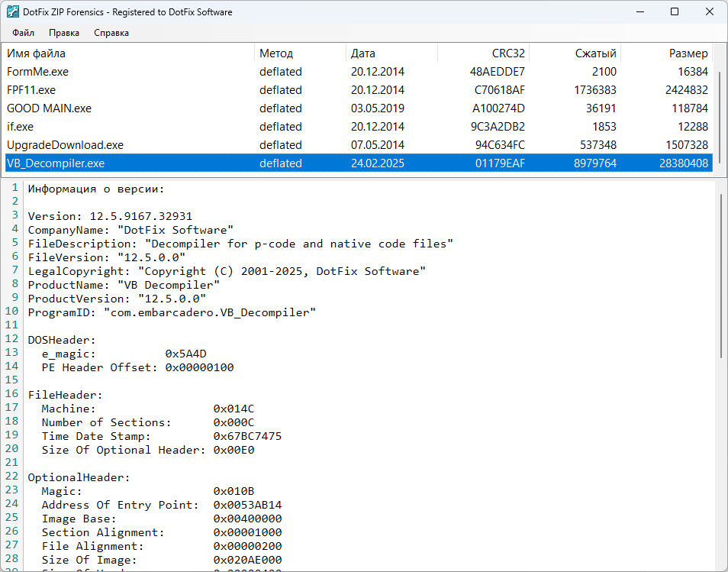Image resolution: width=728 pixels, height=572 pixels.
Task: Click the Size Of Image value 0x020AE000
Action: click(247, 560)
